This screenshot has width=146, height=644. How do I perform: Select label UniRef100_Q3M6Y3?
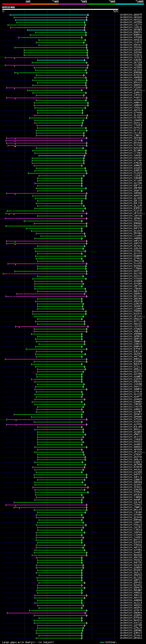click(131, 93)
